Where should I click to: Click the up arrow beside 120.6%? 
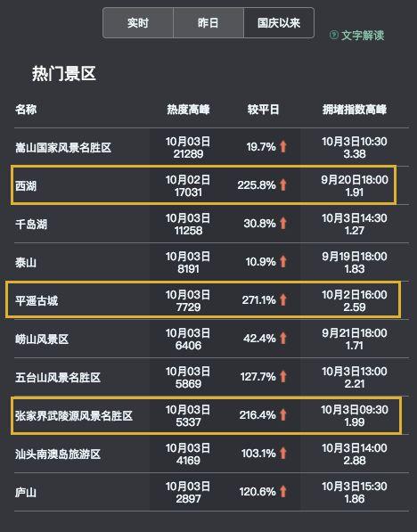[283, 492]
